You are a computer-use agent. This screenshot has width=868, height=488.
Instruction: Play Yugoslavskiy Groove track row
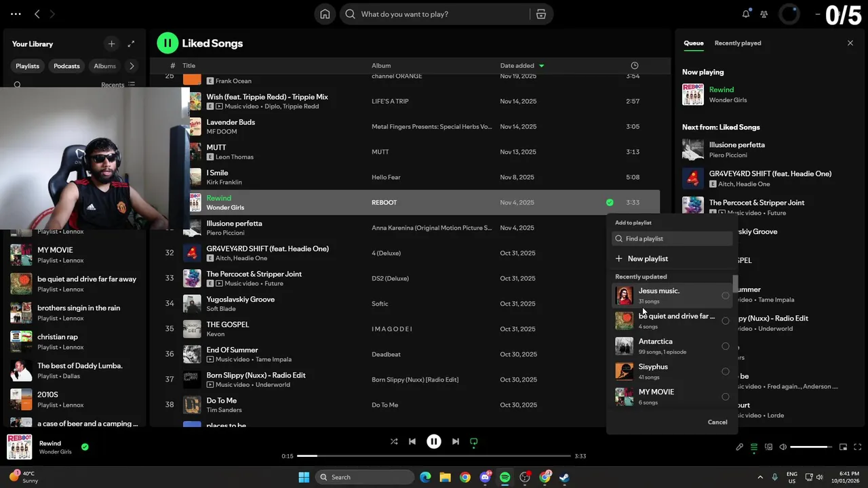404,304
